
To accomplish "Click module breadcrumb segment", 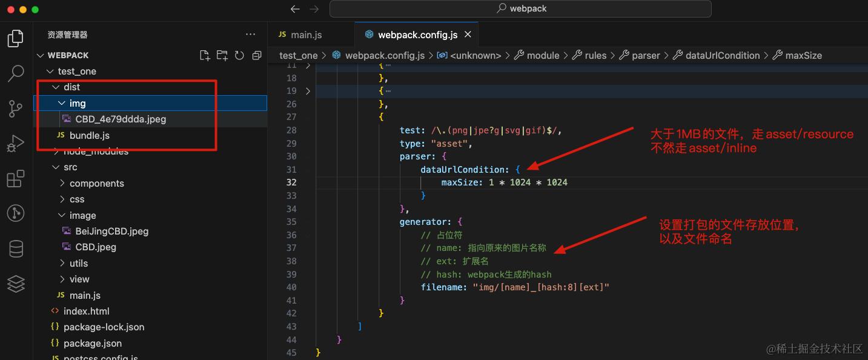I will tap(543, 55).
